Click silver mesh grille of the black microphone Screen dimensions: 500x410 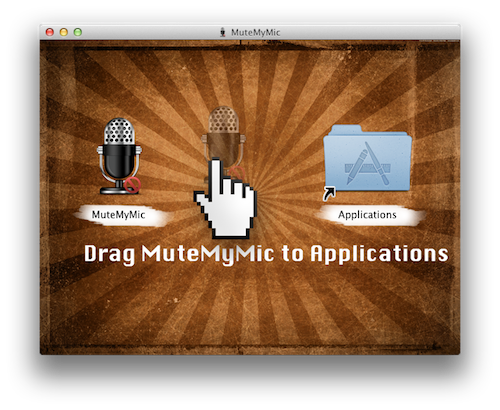pyautogui.click(x=119, y=131)
